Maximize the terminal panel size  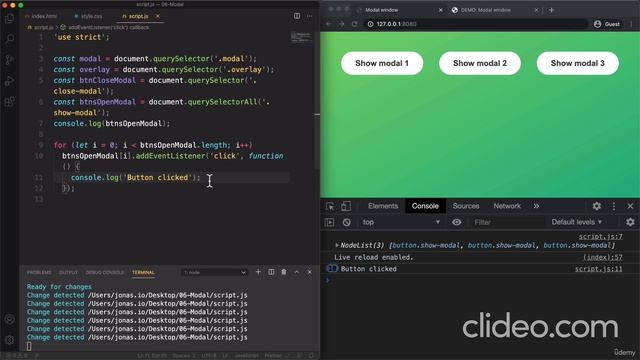(297, 272)
